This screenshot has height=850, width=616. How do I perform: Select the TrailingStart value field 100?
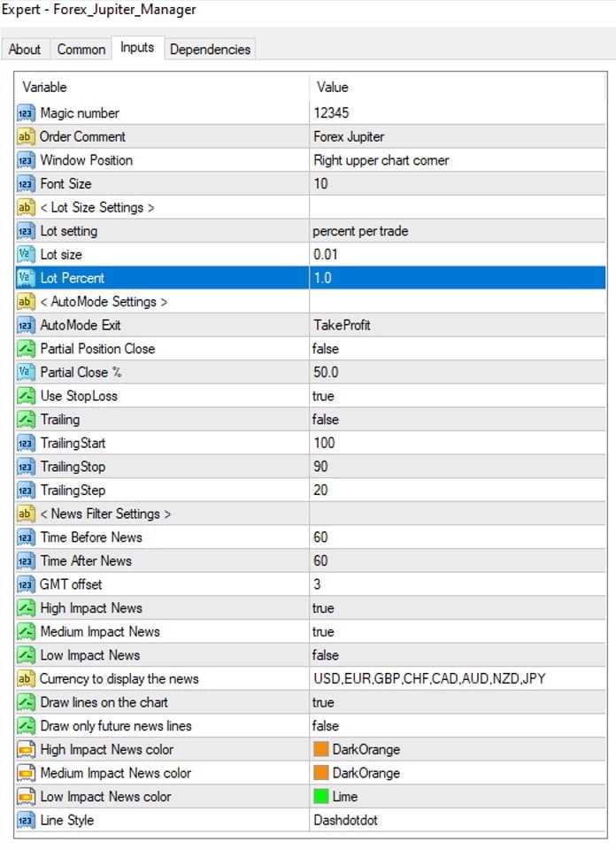click(x=324, y=443)
